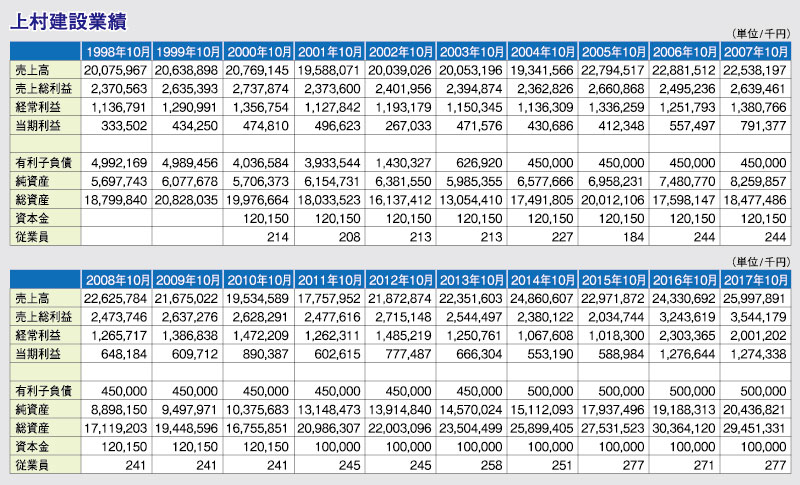Viewport: 800px width, 485px height.
Task: Click the 上村建設業績 title
Action: point(68,22)
